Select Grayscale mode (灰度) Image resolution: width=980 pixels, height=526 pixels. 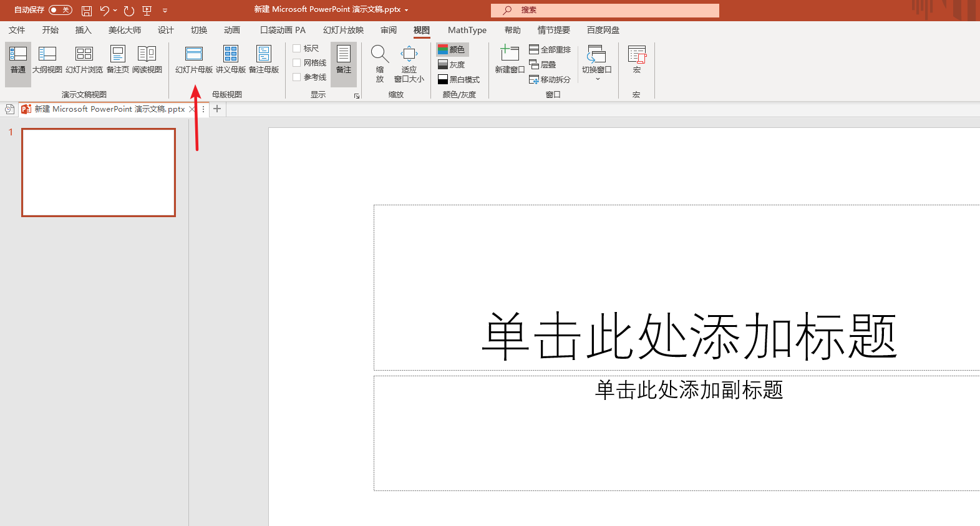452,64
